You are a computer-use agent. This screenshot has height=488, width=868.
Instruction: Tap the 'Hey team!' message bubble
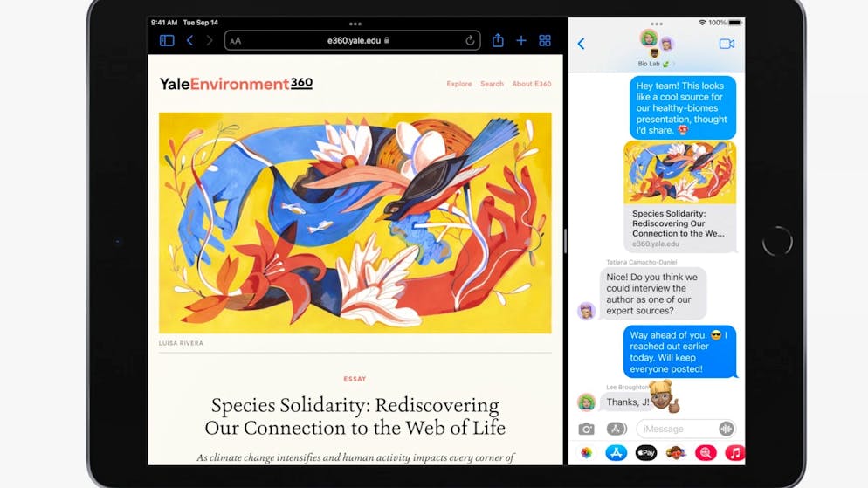(683, 108)
